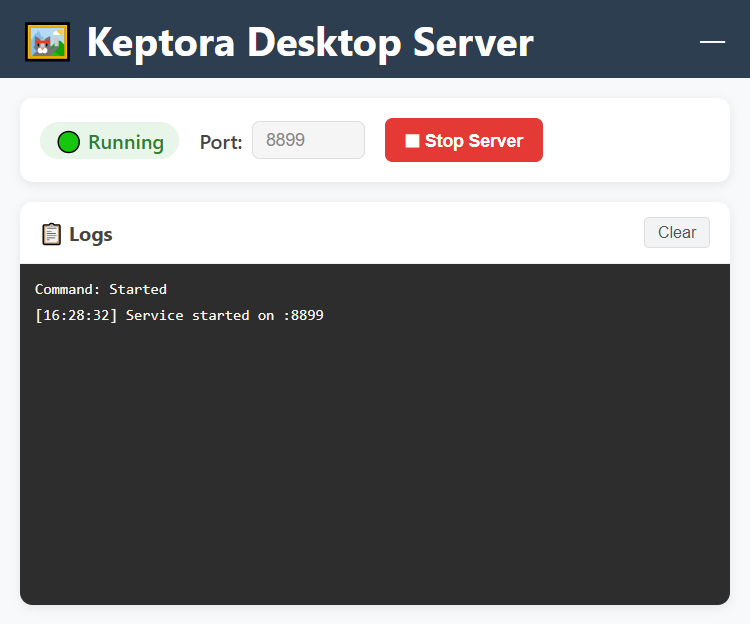The height and width of the screenshot is (624, 750).
Task: Select the 'Command: Started' log line
Action: 101,289
